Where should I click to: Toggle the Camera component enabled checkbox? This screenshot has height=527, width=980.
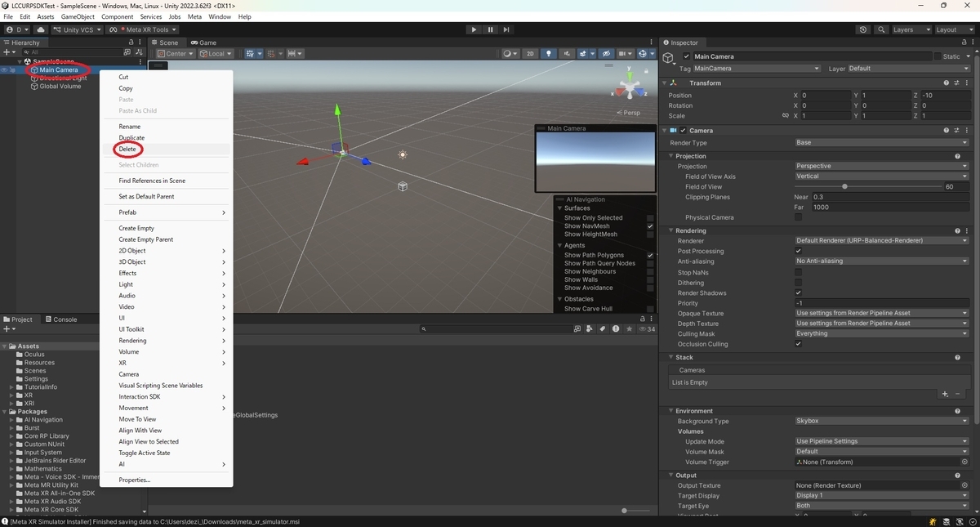(x=684, y=130)
